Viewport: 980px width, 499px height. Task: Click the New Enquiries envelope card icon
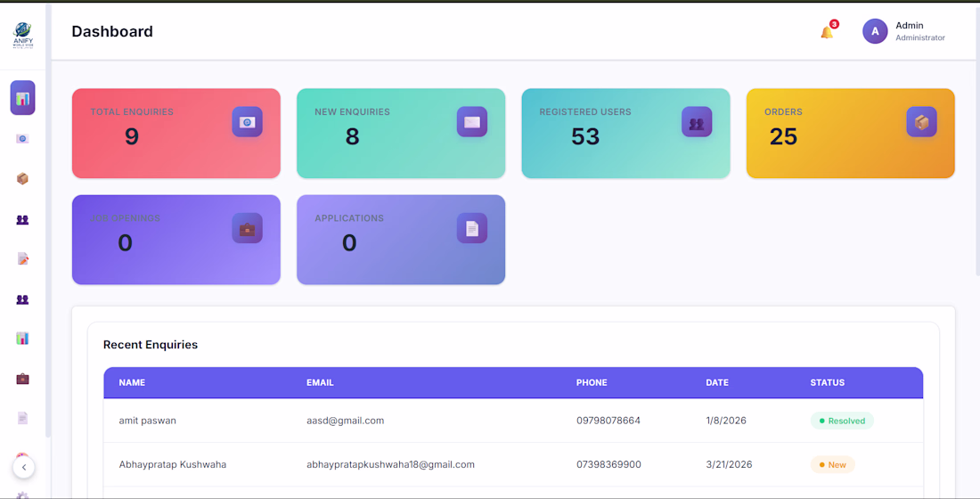tap(472, 122)
